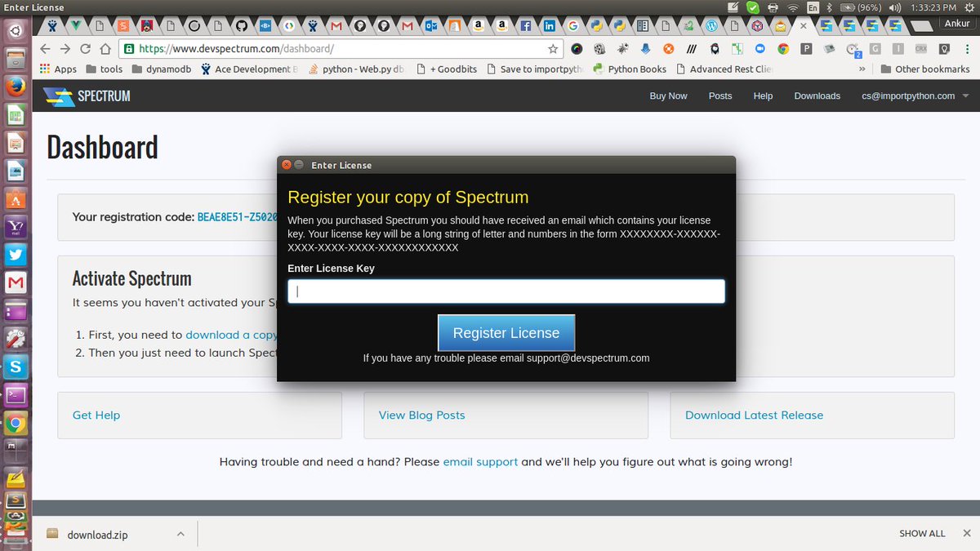Bookmark this page with the star icon
Viewport: 980px width, 551px height.
coord(553,49)
